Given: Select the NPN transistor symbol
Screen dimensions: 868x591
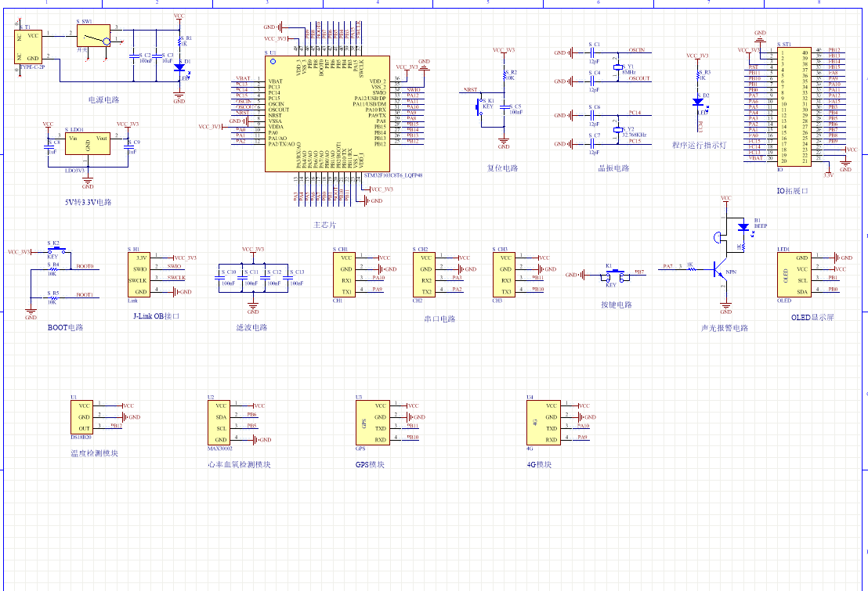Looking at the screenshot, I should click(721, 270).
